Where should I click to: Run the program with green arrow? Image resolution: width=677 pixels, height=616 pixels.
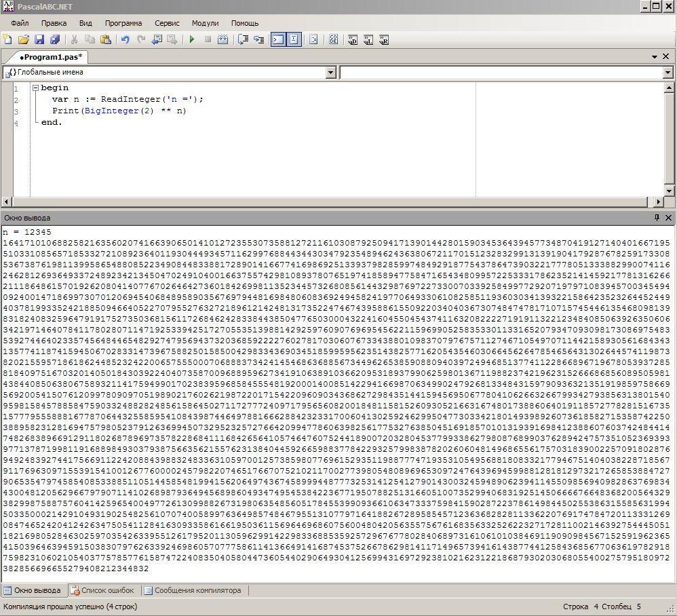(x=192, y=40)
